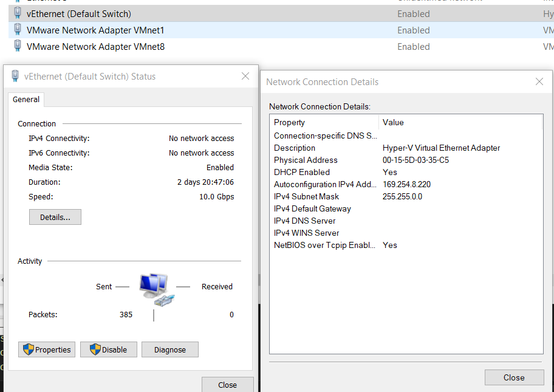Click the network activity computers icon

pyautogui.click(x=157, y=289)
